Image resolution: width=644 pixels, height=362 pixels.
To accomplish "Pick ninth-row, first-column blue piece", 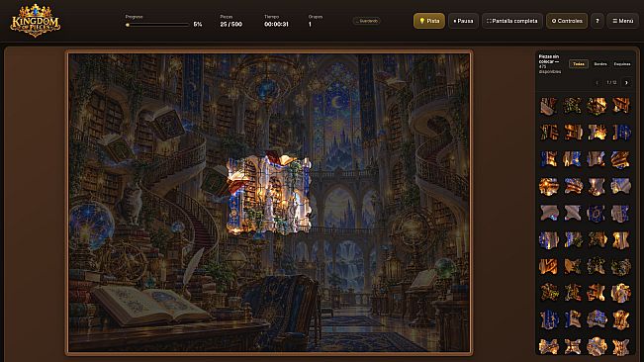I will click(549, 319).
